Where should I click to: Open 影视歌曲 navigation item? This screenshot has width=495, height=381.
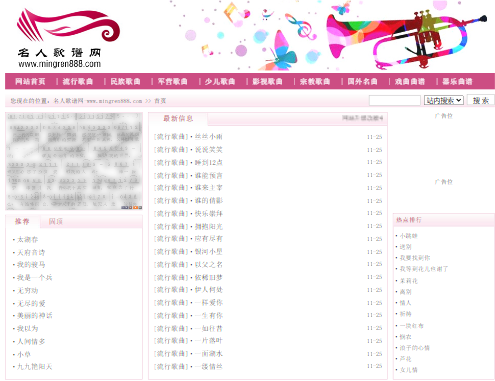pyautogui.click(x=267, y=81)
